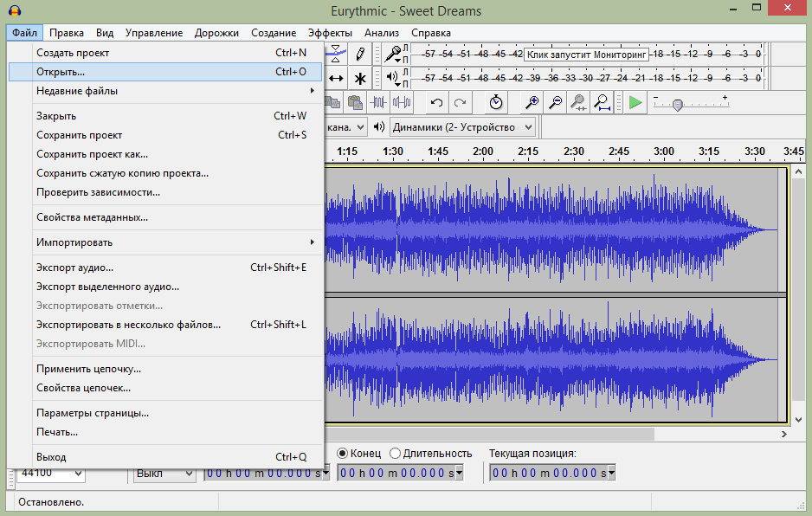The height and width of the screenshot is (516, 812).
Task: Click Fit Project zoom icon
Action: coord(603,102)
